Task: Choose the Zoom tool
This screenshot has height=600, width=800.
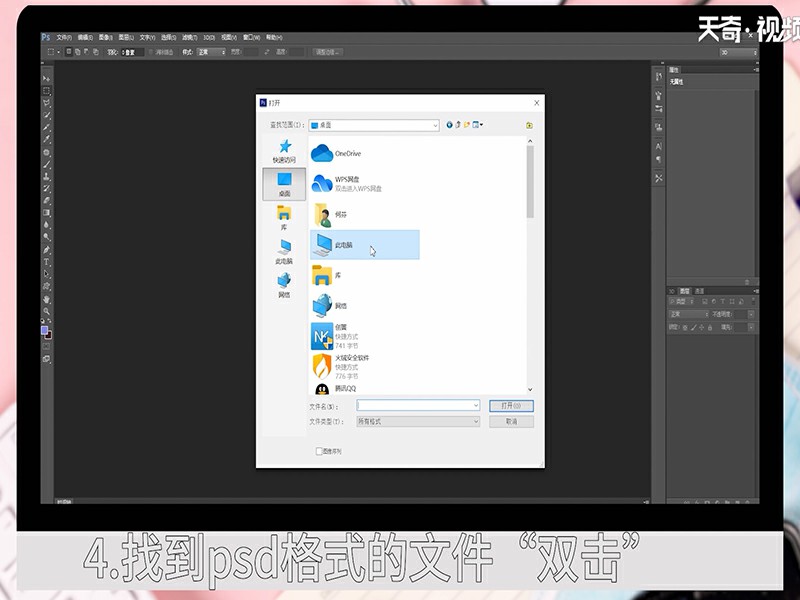Action: coord(46,310)
